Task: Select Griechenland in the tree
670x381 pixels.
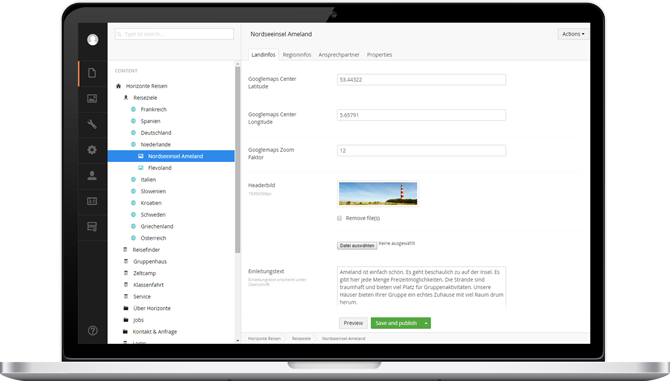Action: [157, 226]
